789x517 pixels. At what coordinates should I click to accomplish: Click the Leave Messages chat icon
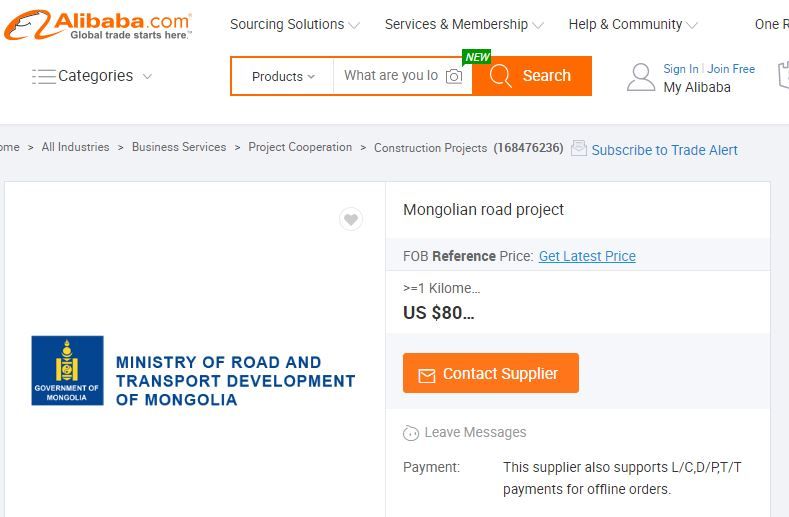pyautogui.click(x=411, y=433)
